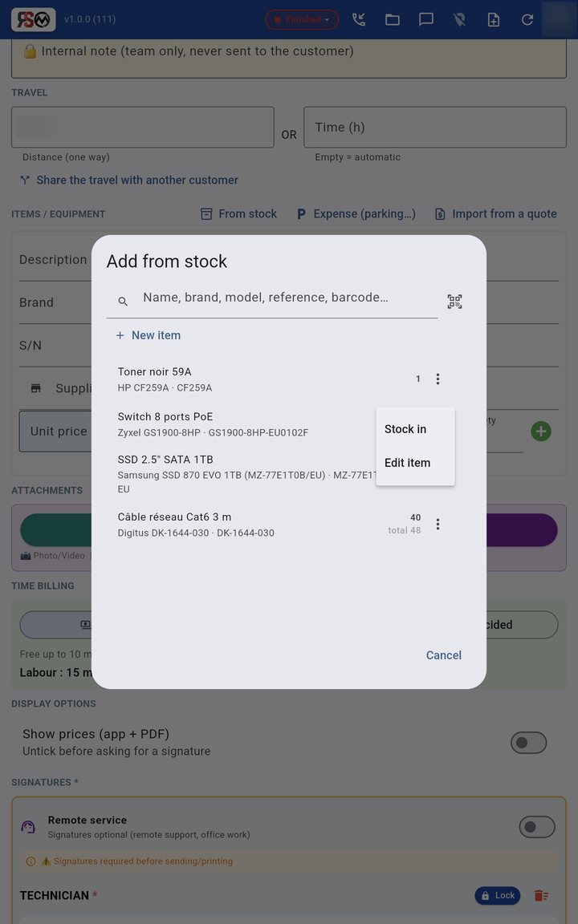This screenshot has width=578, height=924.
Task: Enable the Remote service switch
Action: (537, 827)
